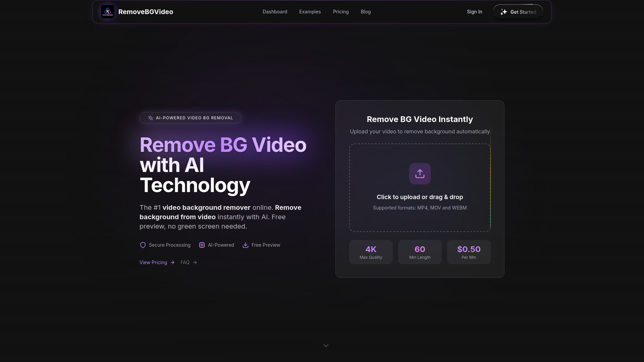Click the RemoveBGVideo logo icon
This screenshot has height=362, width=644.
click(108, 11)
